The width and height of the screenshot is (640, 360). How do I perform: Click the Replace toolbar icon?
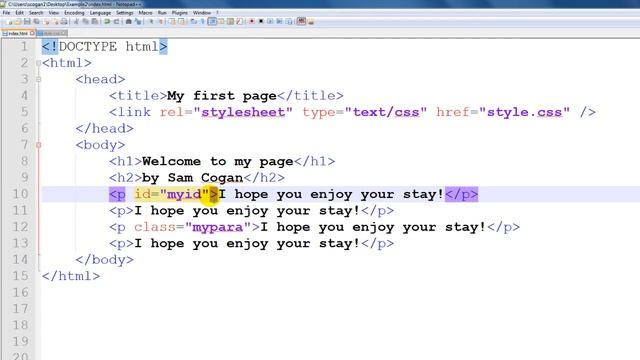pos(138,21)
